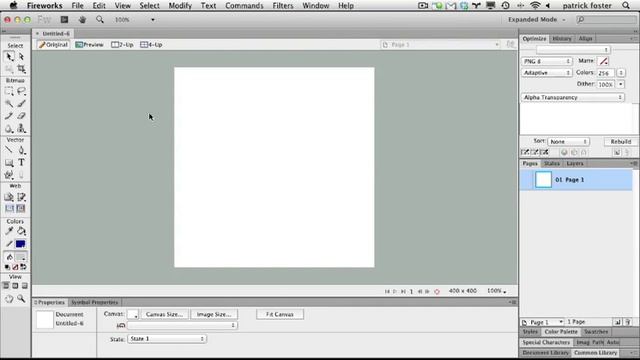Click the No Stroke or Fill button
Viewport: 640px width, 360px height.
click(16, 267)
